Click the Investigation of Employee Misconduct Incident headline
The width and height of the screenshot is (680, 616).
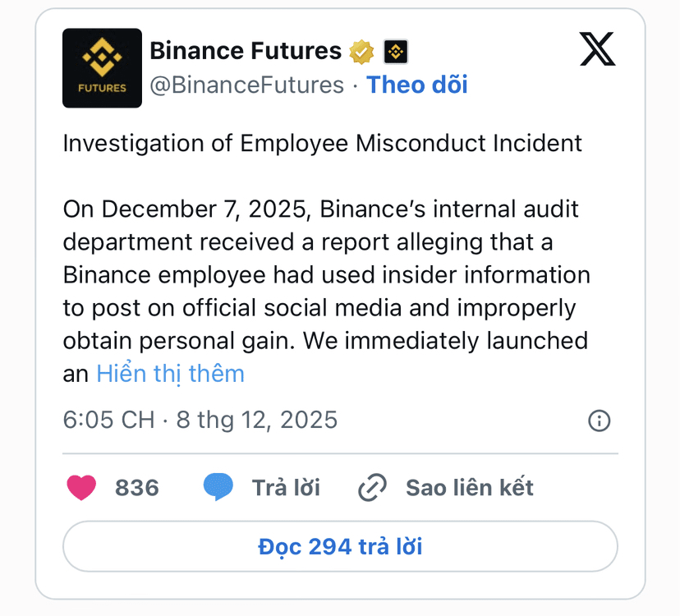[x=322, y=143]
